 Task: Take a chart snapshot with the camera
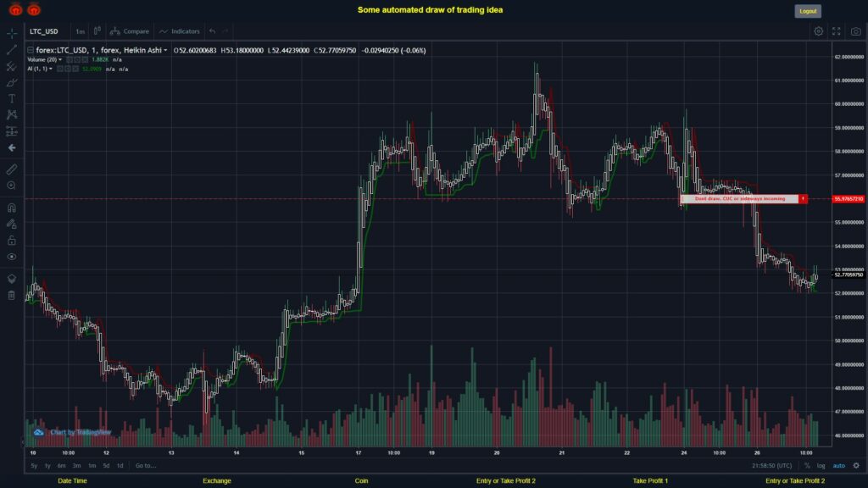point(856,31)
